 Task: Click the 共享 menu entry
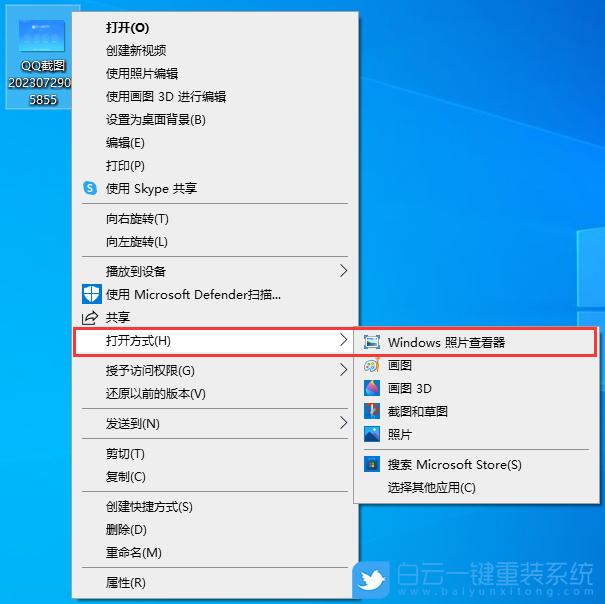[x=215, y=318]
